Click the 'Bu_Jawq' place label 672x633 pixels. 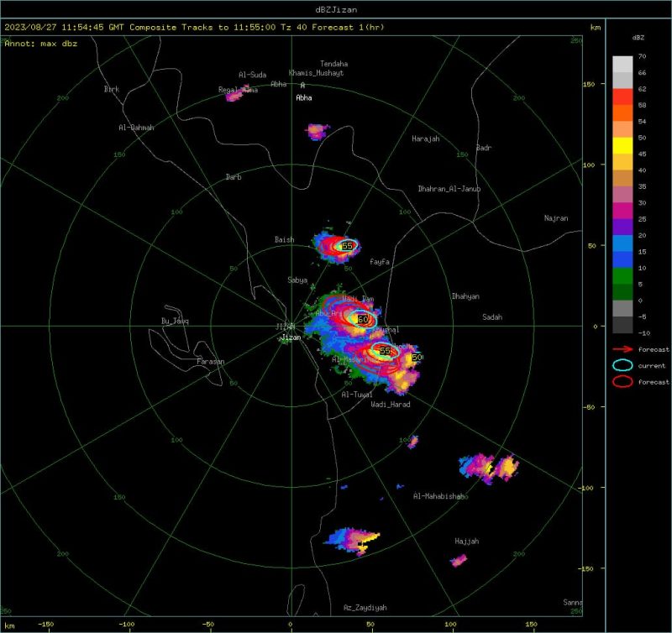pos(175,322)
